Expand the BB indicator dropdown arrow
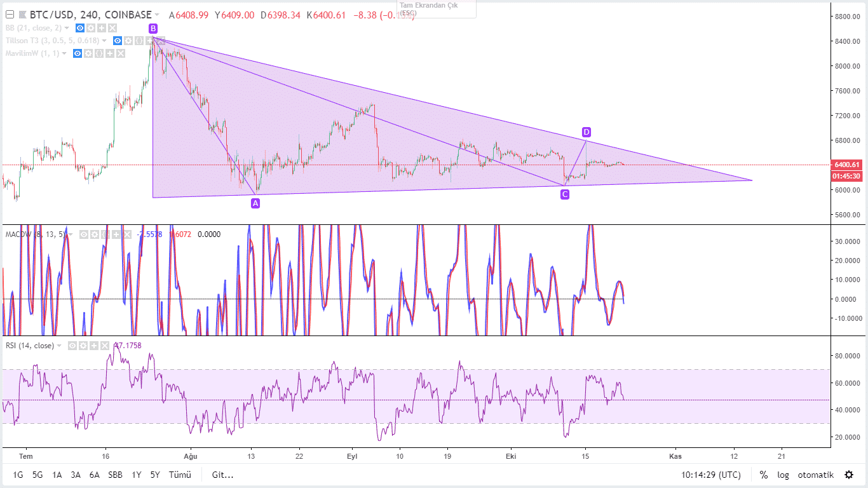Screen dimensions: 868x488 (x=67, y=28)
